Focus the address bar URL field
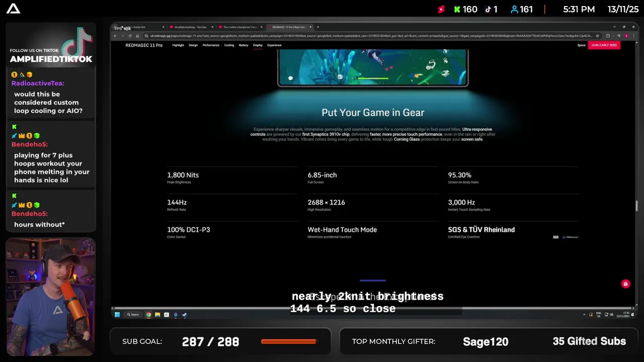Screen dimensions: 644x362 pos(371,36)
